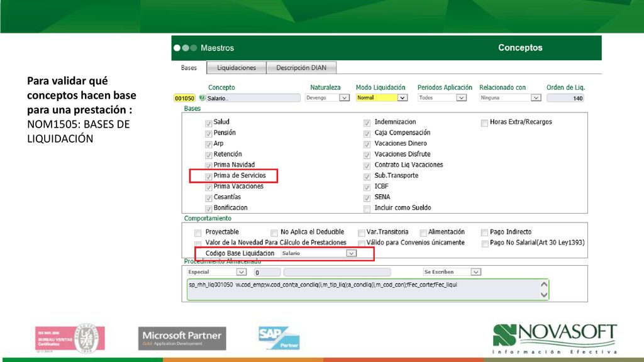644x362 pixels.
Task: Click the green icon beside Salario concept
Action: click(202, 97)
